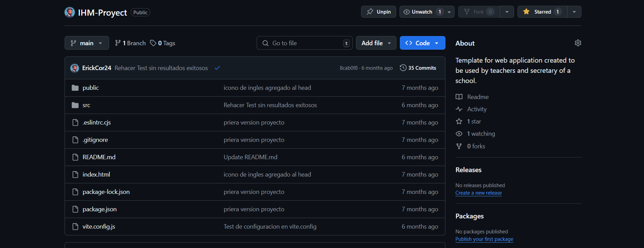Viewport: 644px width, 248px height.
Task: Click the file icon beside package.json
Action: tap(75, 209)
